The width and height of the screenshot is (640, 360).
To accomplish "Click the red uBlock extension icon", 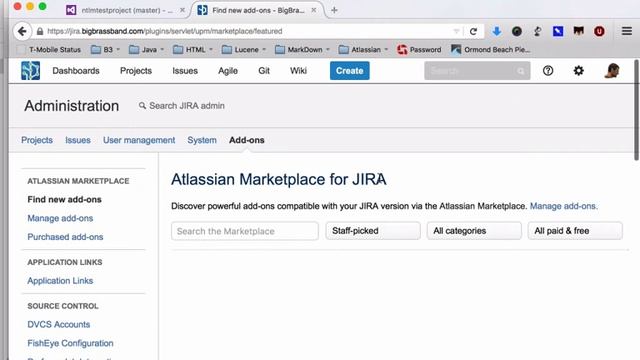I will pos(599,31).
